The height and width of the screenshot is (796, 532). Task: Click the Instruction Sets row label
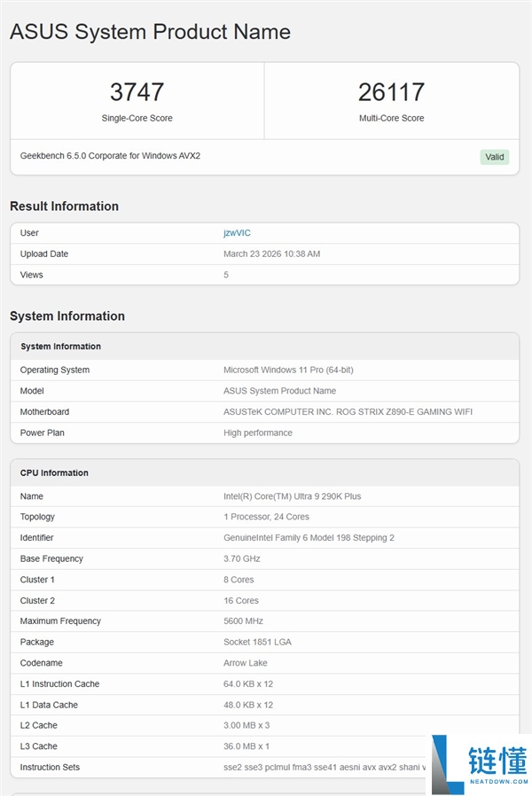pyautogui.click(x=50, y=767)
